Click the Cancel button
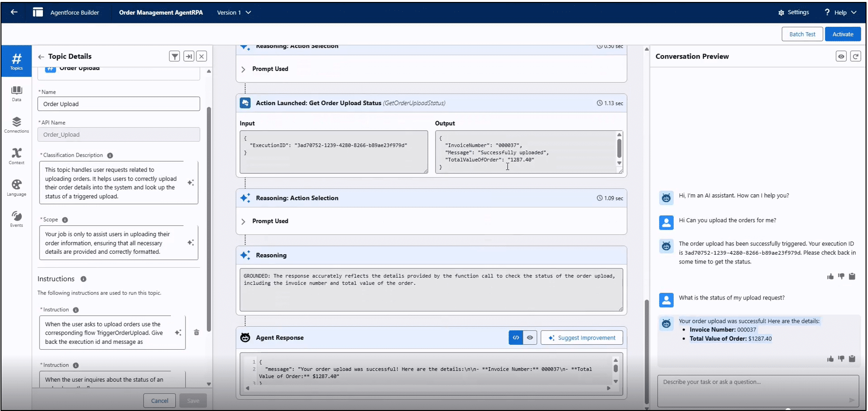Viewport: 868px width, 411px height. 159,401
